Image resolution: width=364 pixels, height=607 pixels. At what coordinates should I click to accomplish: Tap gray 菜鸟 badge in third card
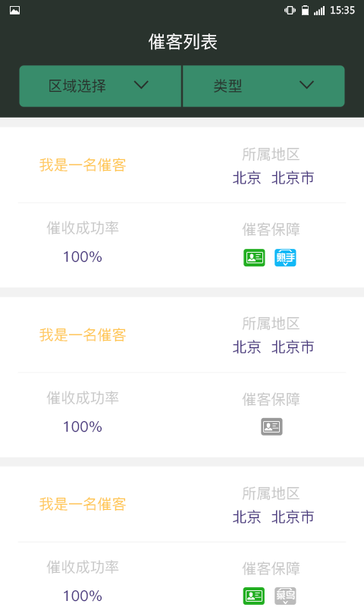point(285,596)
